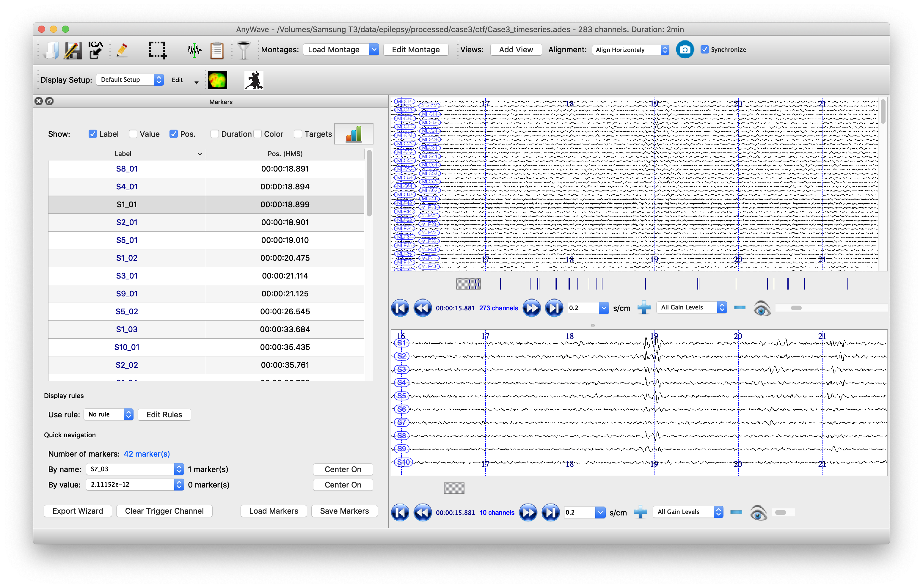Click the slider next to upper eye icon
Image resolution: width=923 pixels, height=588 pixels.
click(796, 308)
